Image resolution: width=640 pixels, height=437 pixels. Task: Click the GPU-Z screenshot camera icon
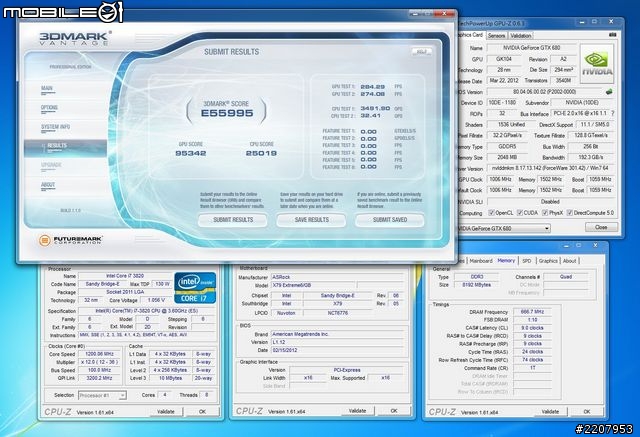612,35
